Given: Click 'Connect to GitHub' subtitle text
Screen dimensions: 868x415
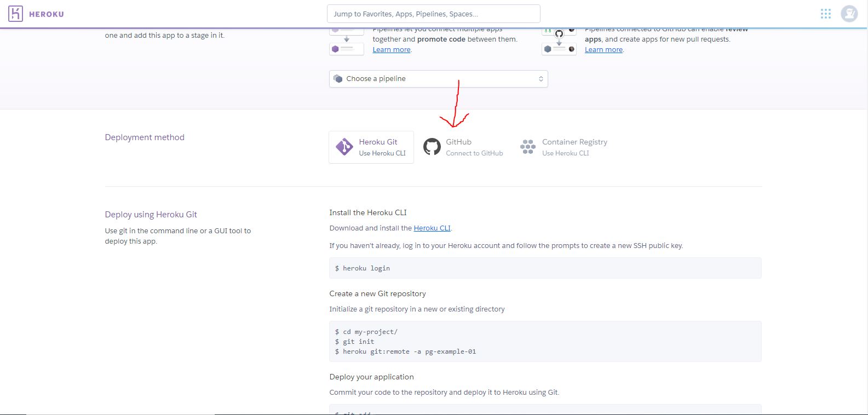Looking at the screenshot, I should pyautogui.click(x=474, y=153).
